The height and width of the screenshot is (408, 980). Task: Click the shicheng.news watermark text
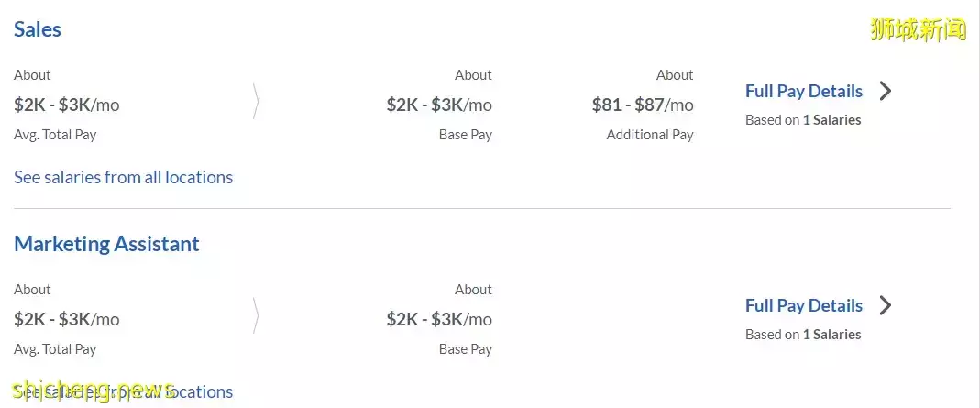tap(92, 390)
